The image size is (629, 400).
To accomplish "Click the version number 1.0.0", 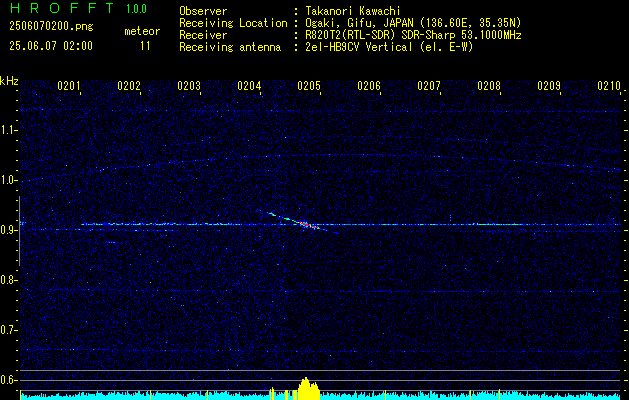I will 136,8.
